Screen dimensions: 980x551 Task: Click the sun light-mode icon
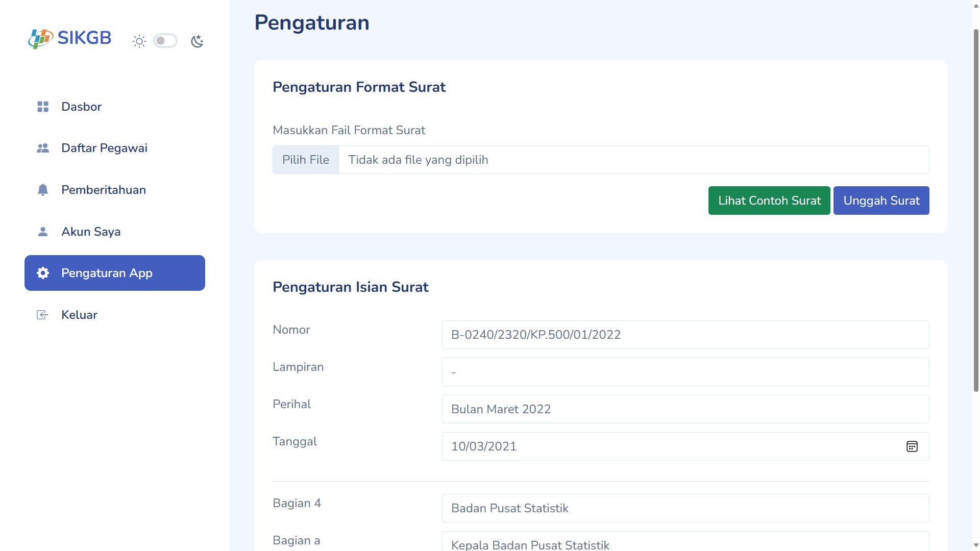pyautogui.click(x=139, y=41)
